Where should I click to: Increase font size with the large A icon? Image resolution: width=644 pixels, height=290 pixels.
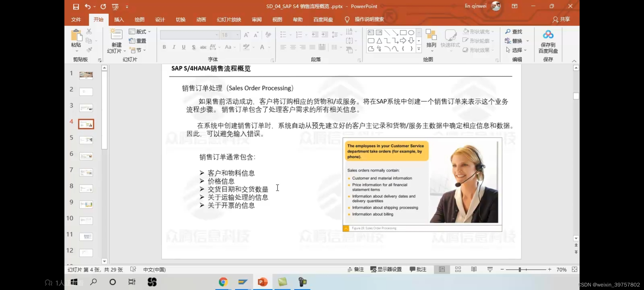(246, 35)
